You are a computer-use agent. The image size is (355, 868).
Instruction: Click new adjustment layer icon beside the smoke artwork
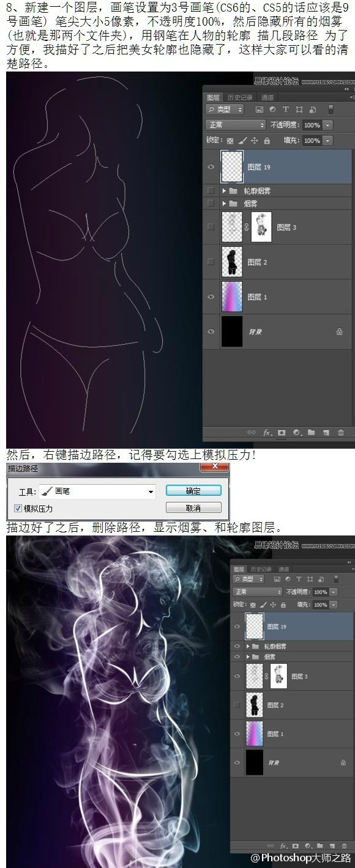[x=308, y=846]
